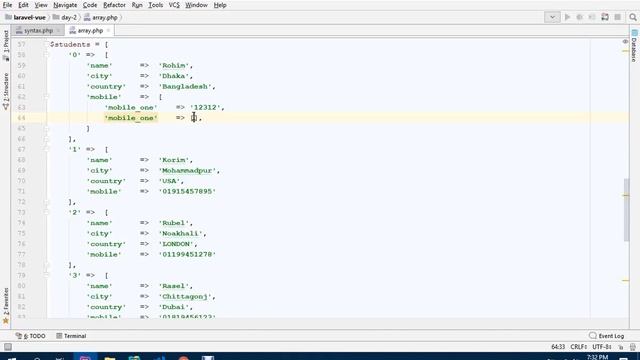Viewport: 640px width, 360px height.
Task: Open the VCS menu
Action: click(x=174, y=5)
